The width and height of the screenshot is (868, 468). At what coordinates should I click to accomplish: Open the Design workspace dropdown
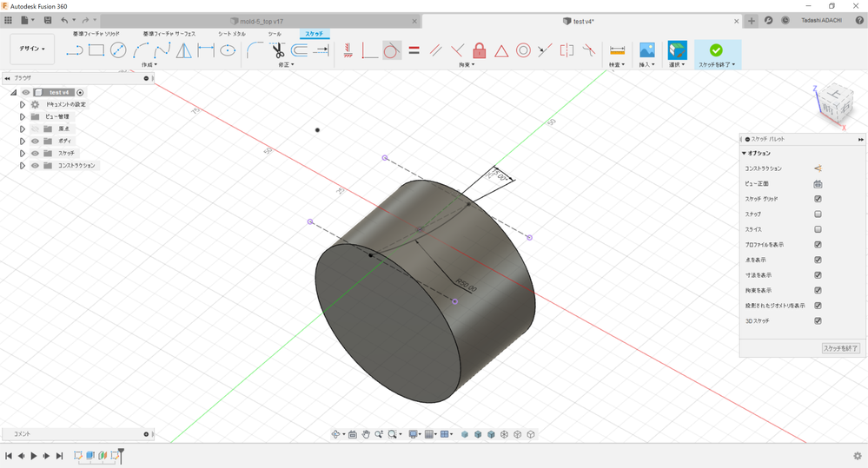32,49
